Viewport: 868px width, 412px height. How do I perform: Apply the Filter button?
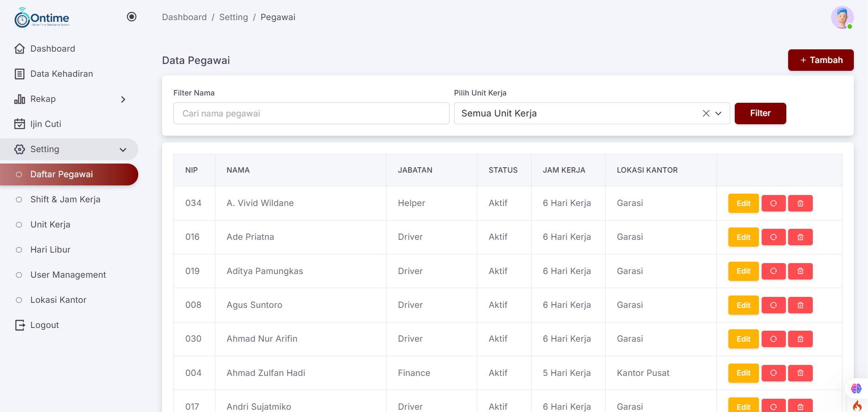click(x=760, y=113)
